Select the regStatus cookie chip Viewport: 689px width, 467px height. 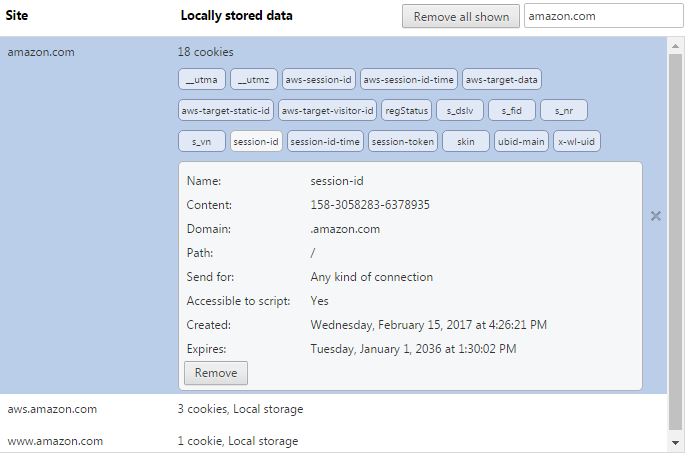click(x=406, y=110)
